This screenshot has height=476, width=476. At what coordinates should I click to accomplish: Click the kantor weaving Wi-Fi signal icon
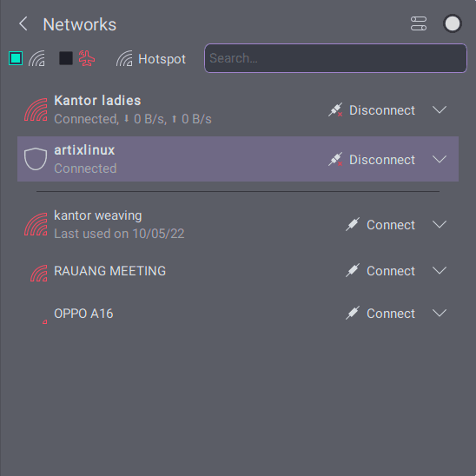[x=36, y=225]
